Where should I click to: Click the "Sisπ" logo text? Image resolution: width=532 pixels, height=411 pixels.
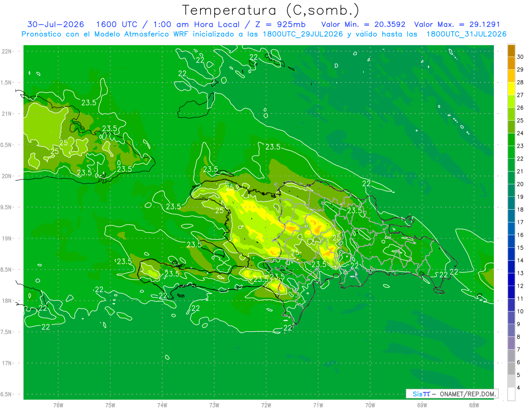pyautogui.click(x=421, y=394)
